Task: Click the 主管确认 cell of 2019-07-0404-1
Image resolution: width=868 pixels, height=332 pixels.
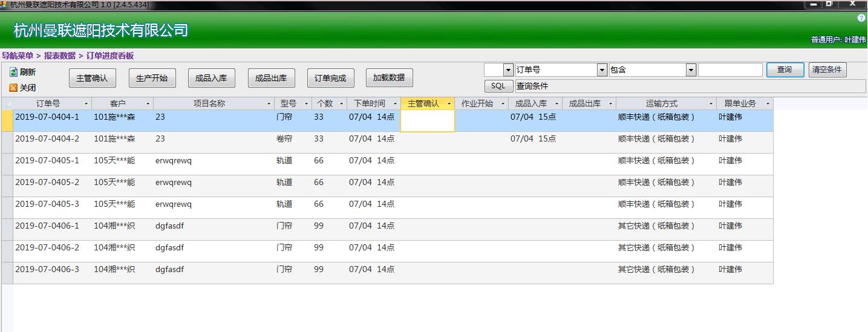Action: pos(428,121)
